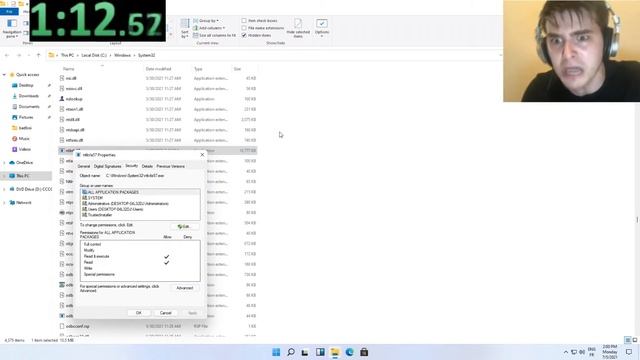Launch Microsoft Edge from taskbar
The height and width of the screenshot is (360, 640).
click(349, 352)
